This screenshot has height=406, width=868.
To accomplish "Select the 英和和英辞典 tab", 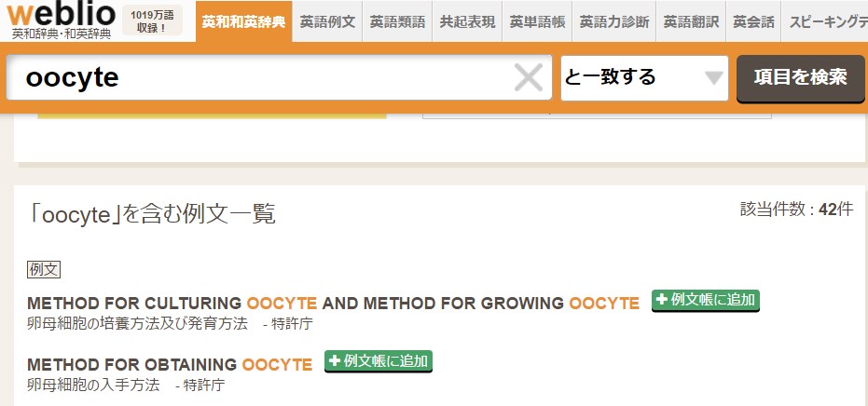I will (243, 21).
